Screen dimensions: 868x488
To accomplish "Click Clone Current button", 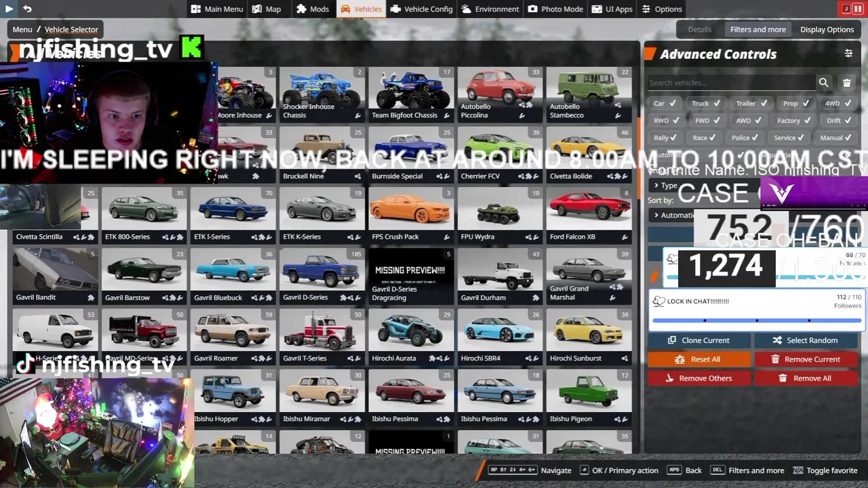I will [699, 340].
